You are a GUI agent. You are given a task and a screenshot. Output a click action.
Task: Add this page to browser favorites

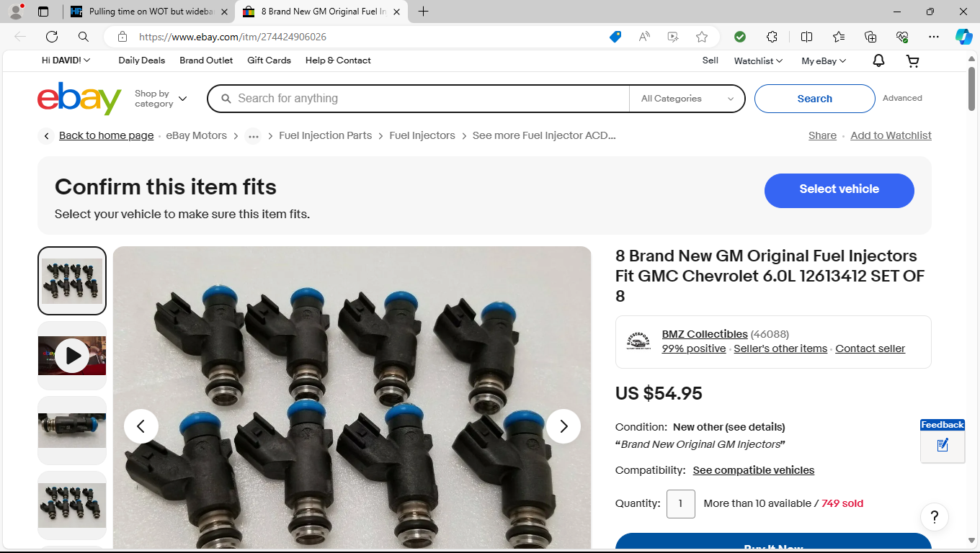[702, 37]
